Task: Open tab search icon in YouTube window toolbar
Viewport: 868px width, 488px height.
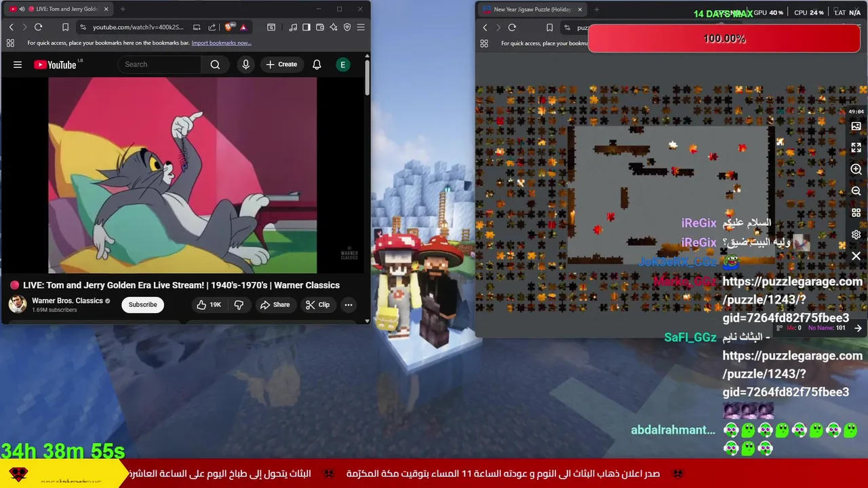Action: (x=271, y=27)
